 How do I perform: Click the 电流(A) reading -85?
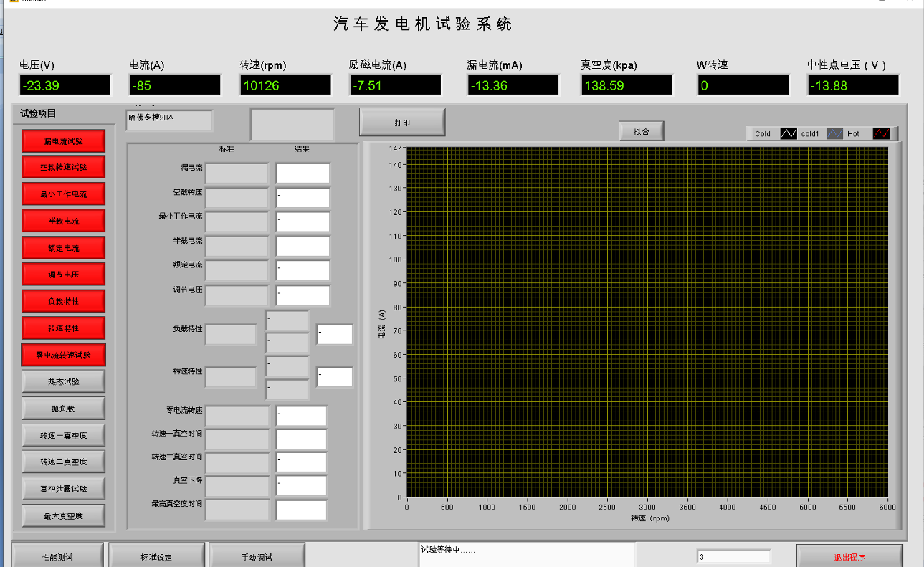tap(175, 85)
